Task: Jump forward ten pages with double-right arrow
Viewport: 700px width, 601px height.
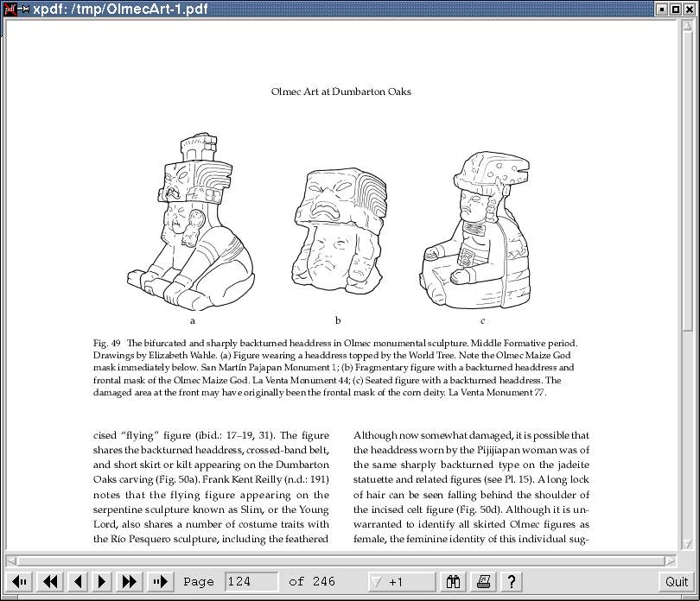Action: (x=130, y=581)
